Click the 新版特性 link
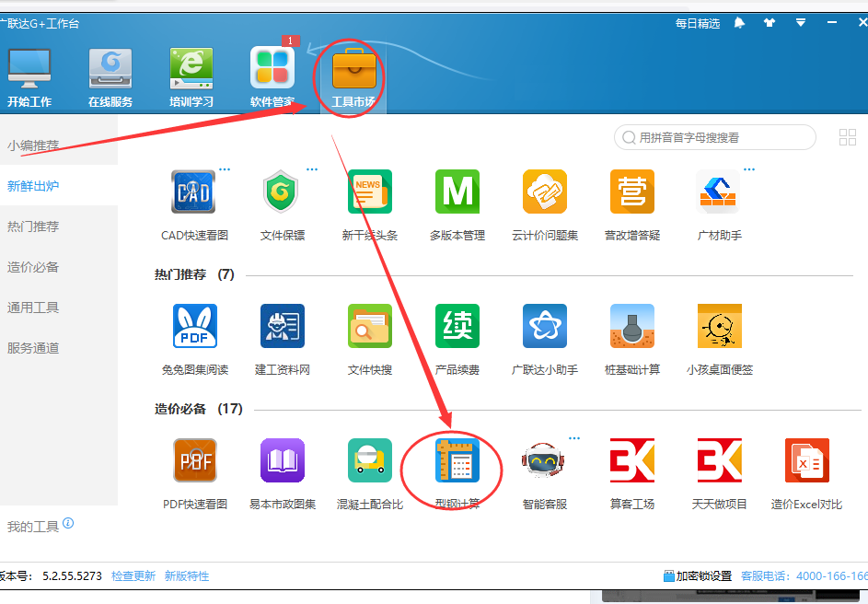Screen dimensions: 868x604 [187, 576]
